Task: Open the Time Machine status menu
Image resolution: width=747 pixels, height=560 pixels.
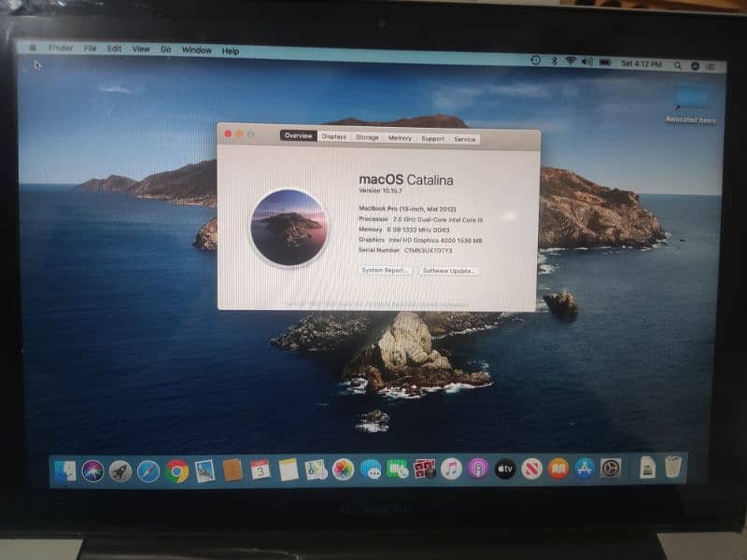Action: click(x=535, y=61)
